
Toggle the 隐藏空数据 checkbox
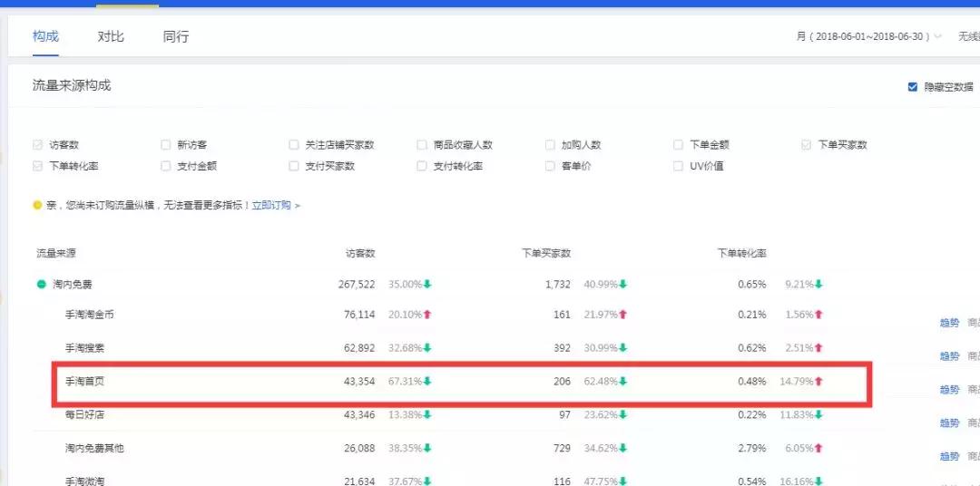point(913,87)
